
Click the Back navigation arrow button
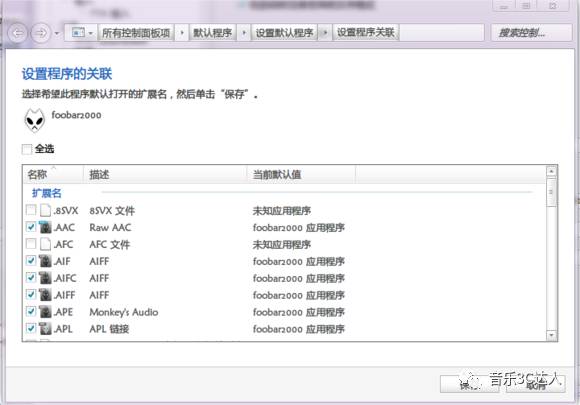point(17,33)
